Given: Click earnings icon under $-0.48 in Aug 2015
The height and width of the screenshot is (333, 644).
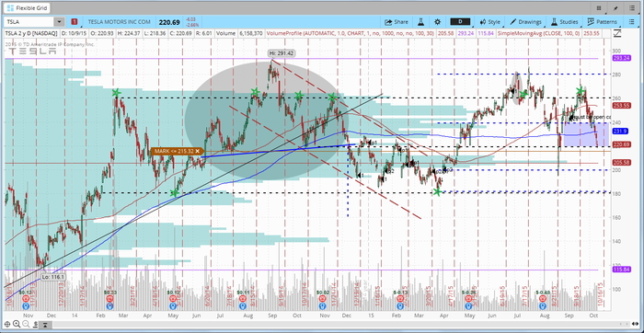Looking at the screenshot, I should [x=543, y=299].
